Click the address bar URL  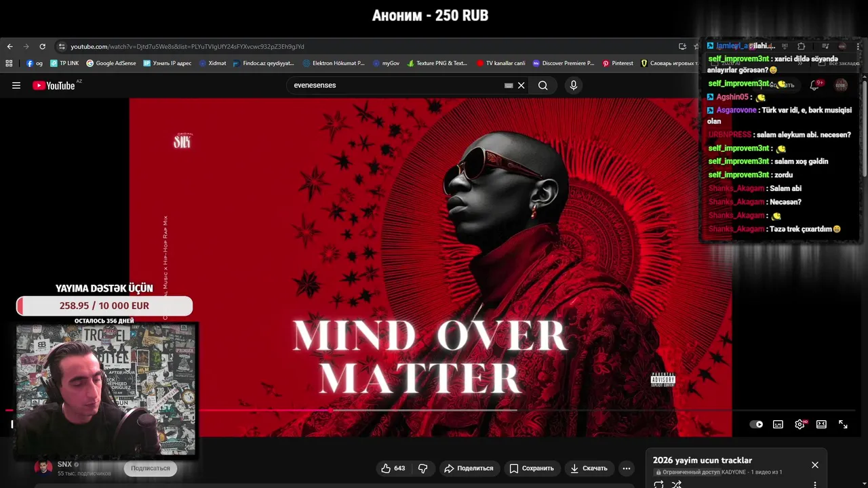pyautogui.click(x=187, y=47)
